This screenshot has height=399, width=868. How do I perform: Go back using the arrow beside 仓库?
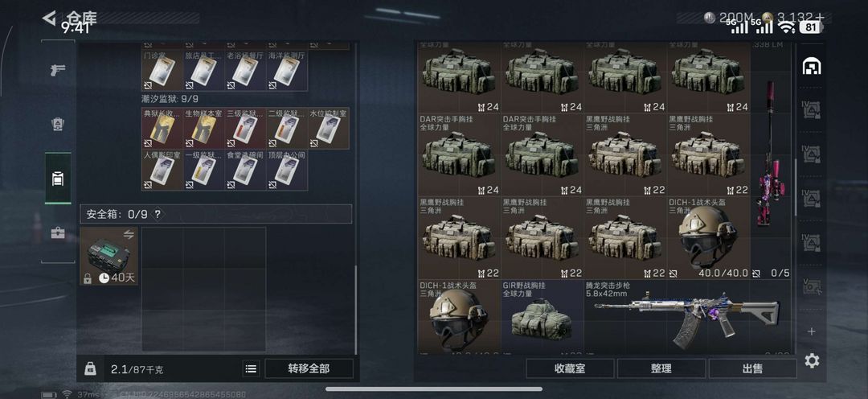[49, 18]
